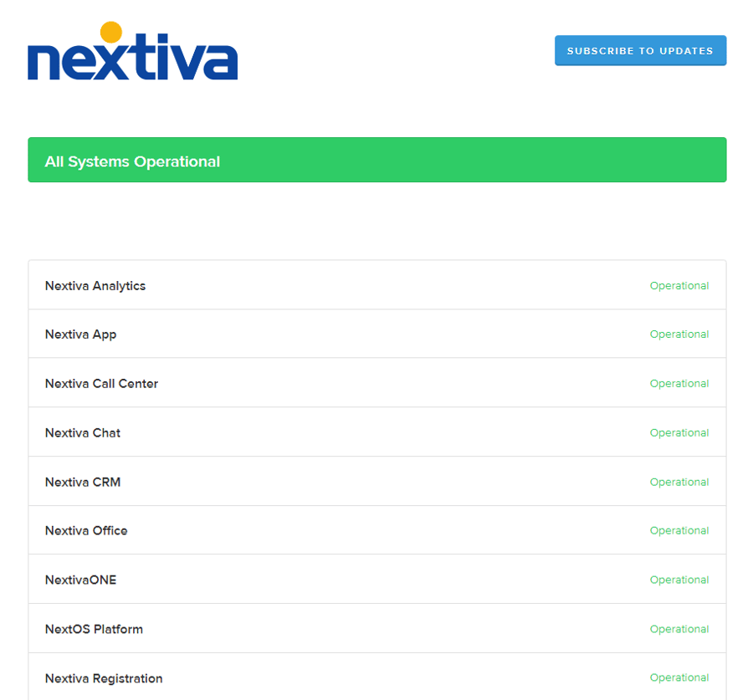Click Operational next to Nextiva CRM

click(679, 482)
